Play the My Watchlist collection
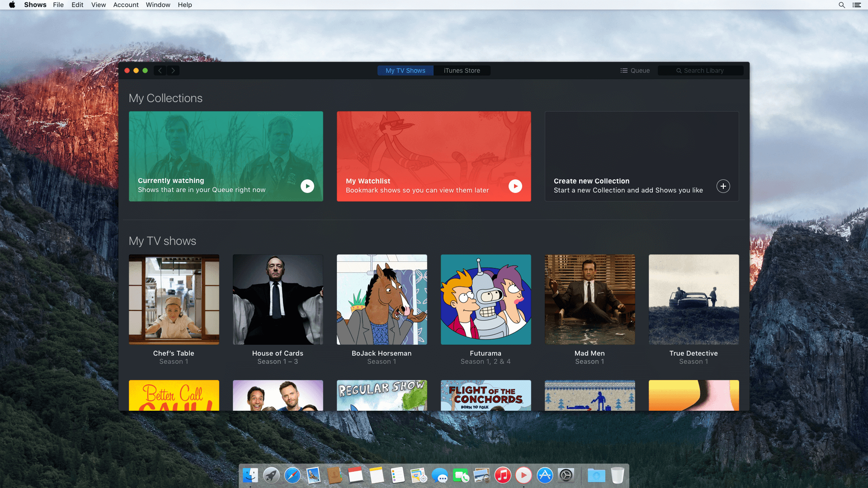This screenshot has width=868, height=488. point(515,186)
